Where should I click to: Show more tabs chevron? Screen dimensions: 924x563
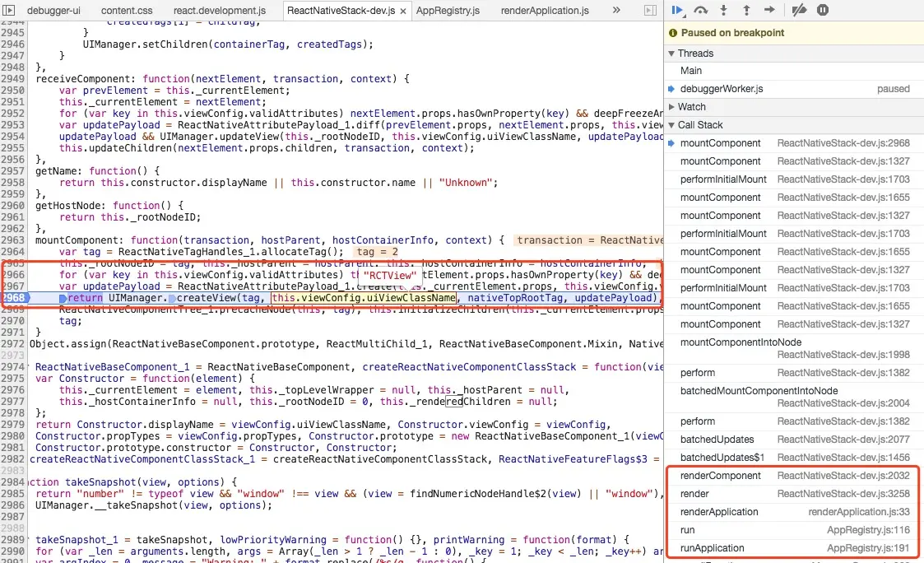click(x=616, y=10)
